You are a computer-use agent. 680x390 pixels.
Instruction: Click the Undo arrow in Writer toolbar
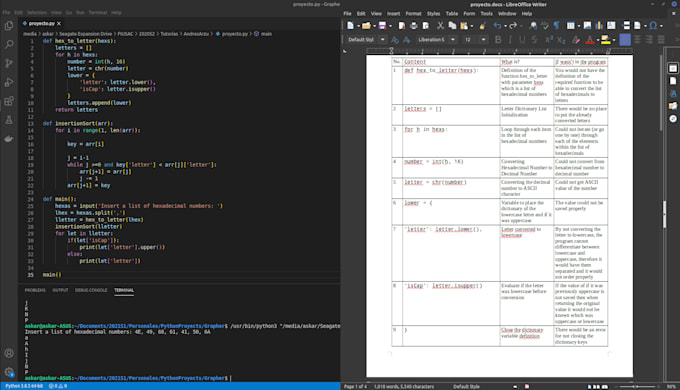click(x=497, y=26)
